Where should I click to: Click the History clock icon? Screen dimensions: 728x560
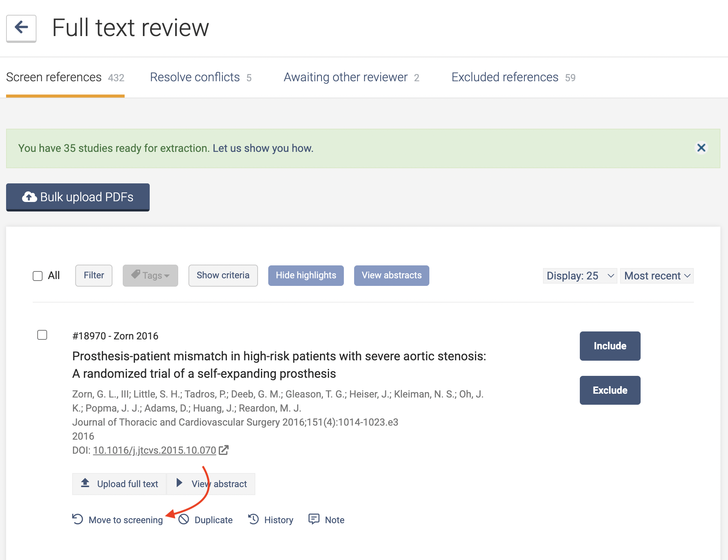tap(253, 519)
